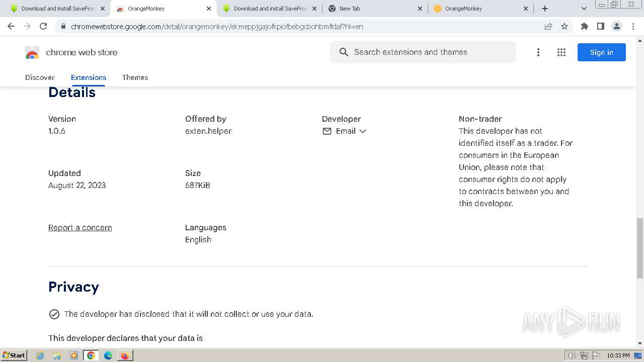View site info lock icon
Image resolution: width=644 pixels, height=362 pixels.
63,26
